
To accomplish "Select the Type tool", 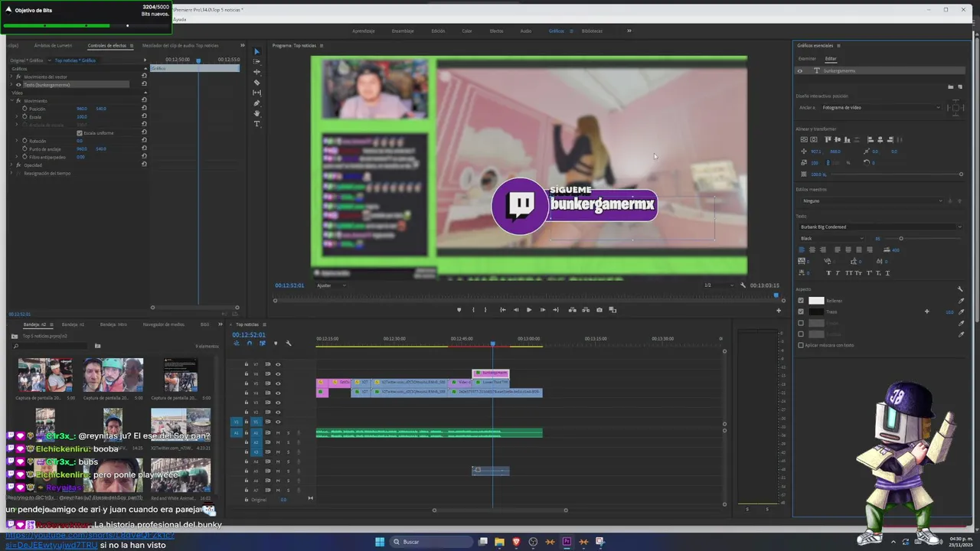I will 256,124.
